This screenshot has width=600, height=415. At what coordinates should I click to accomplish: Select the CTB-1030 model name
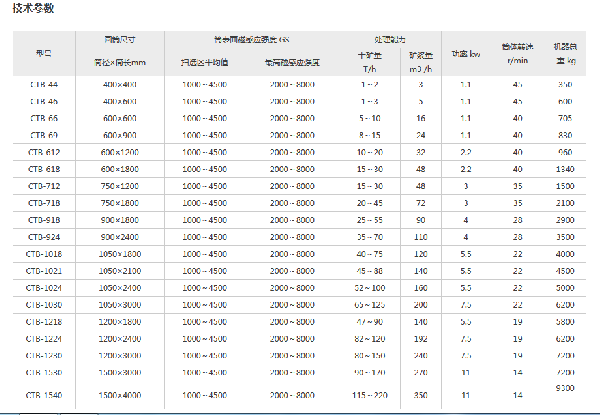tap(44, 305)
